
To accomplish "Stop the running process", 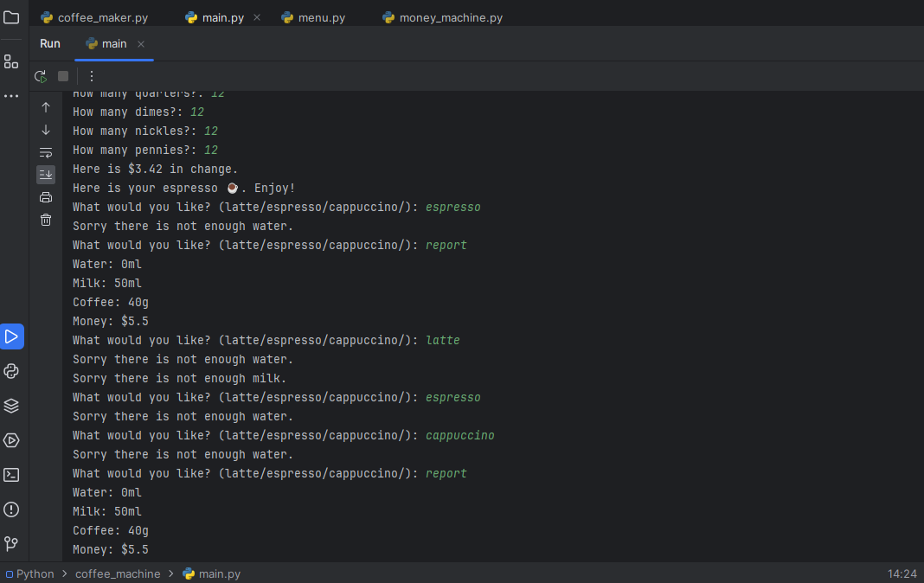I will click(x=63, y=76).
